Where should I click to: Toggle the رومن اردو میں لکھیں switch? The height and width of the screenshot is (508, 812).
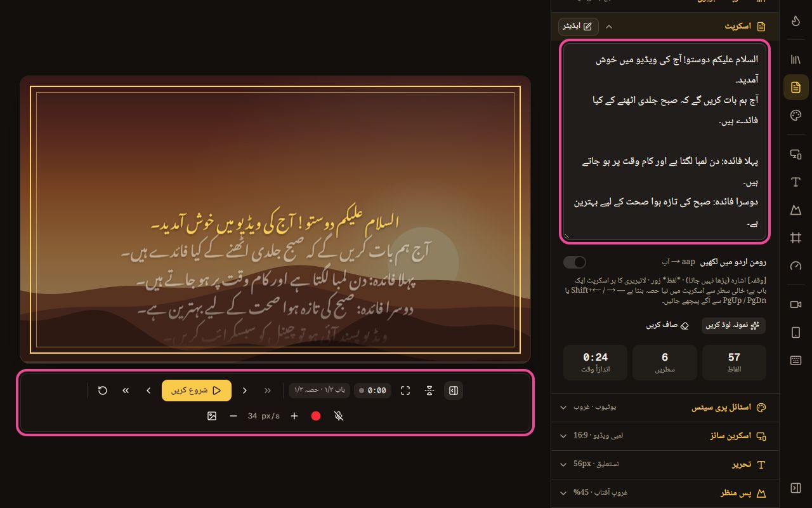click(575, 262)
